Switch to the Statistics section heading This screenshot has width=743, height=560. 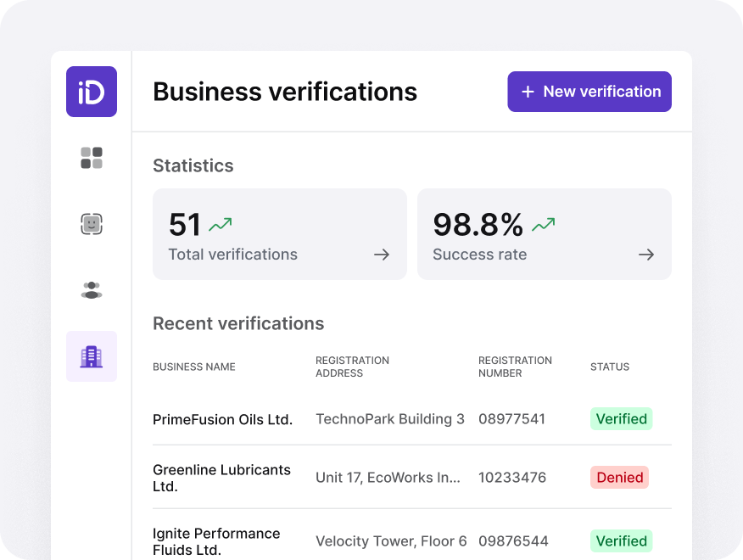[x=193, y=165]
